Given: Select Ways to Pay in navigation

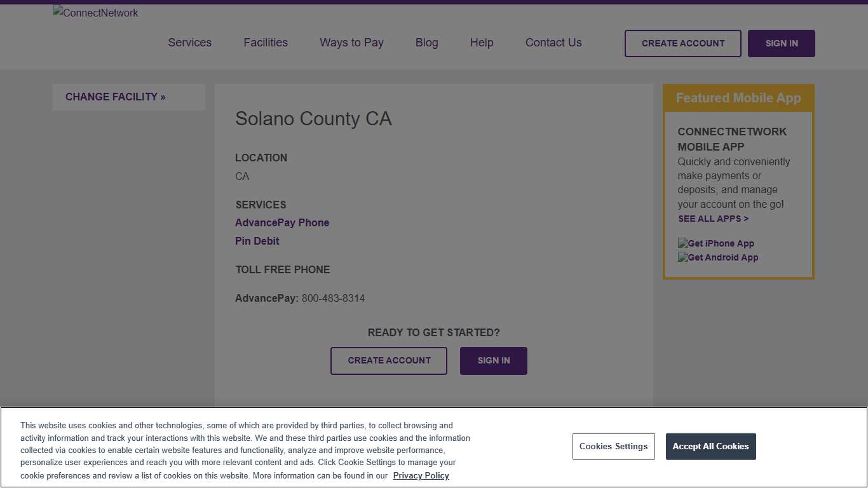Looking at the screenshot, I should point(351,43).
